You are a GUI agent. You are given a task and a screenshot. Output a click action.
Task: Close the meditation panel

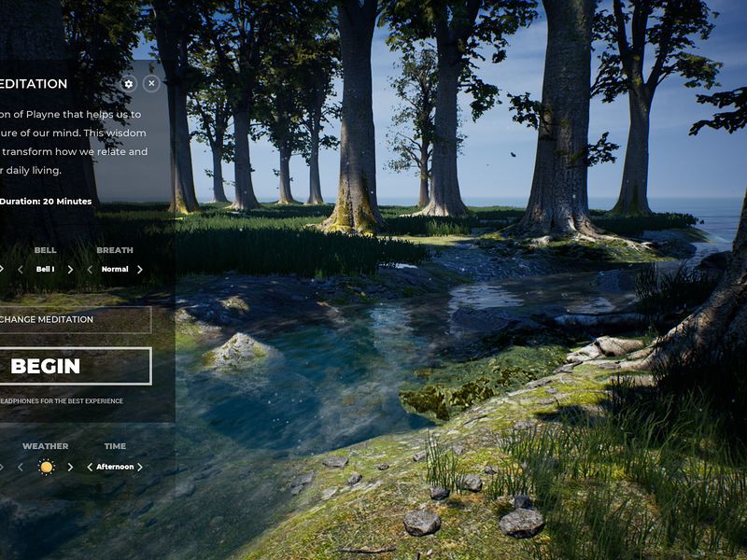tap(151, 83)
